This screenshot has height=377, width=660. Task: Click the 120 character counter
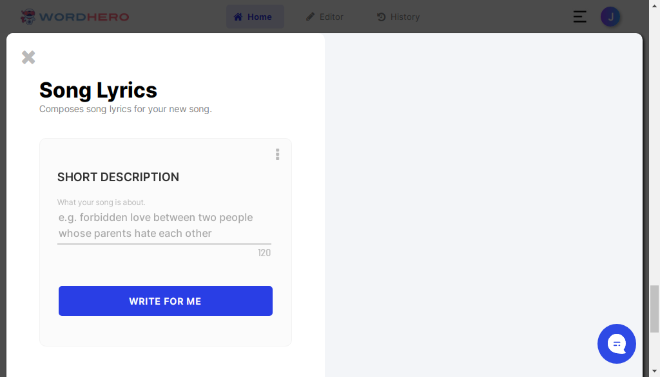(264, 253)
